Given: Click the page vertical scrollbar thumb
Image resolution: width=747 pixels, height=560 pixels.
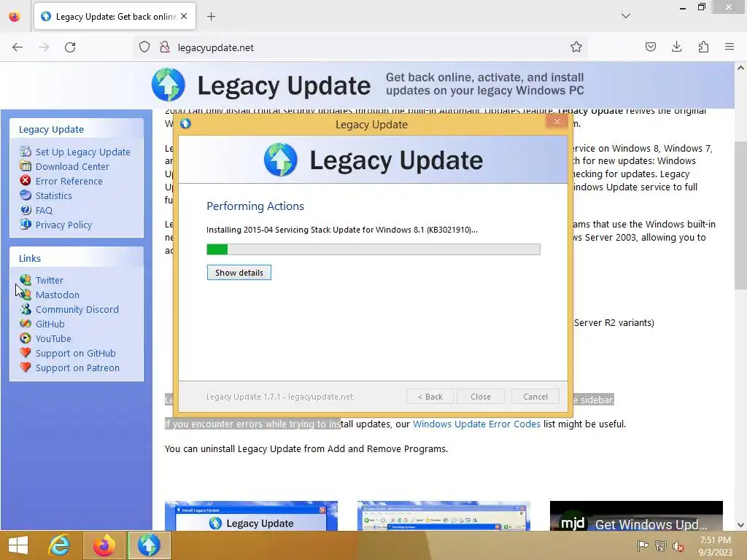Looking at the screenshot, I should click(x=740, y=215).
